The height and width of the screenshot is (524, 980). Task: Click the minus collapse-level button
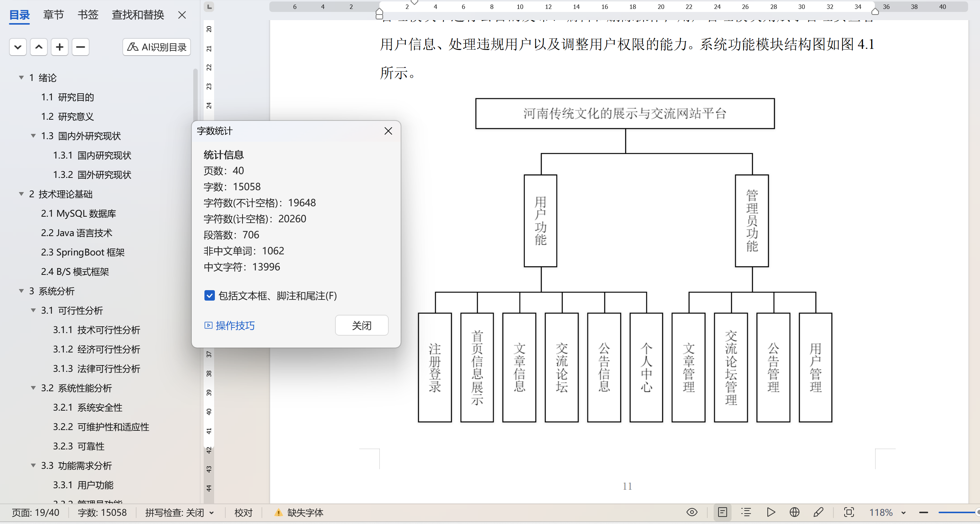click(x=80, y=47)
